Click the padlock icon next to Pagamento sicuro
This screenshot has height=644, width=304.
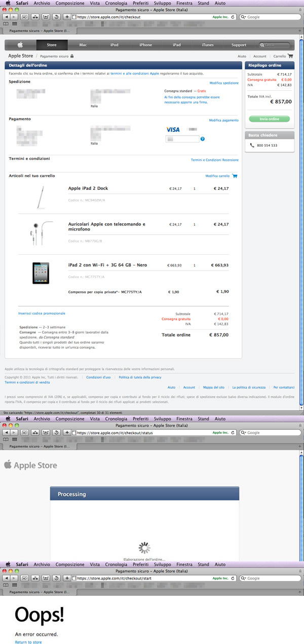(x=72, y=56)
